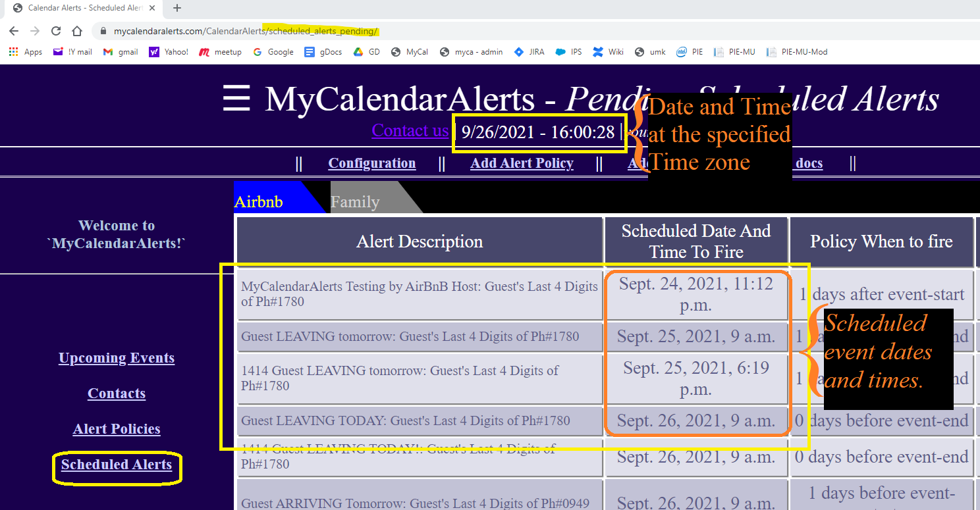Open the hamburger menu beside MyCalendarAlerts title
980x510 pixels.
coord(236,99)
